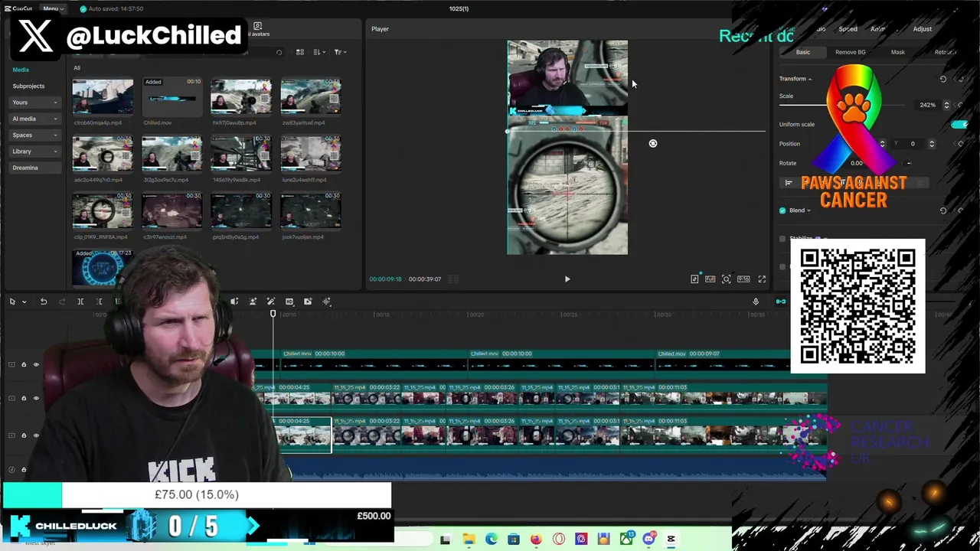Expand the Library category
Image resolution: width=980 pixels, height=551 pixels.
coord(34,152)
